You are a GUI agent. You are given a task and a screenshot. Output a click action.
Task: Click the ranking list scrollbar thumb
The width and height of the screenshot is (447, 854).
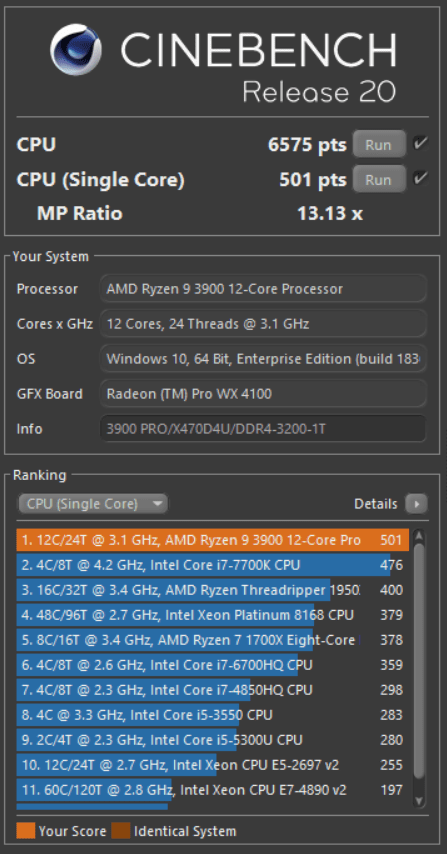tap(418, 661)
